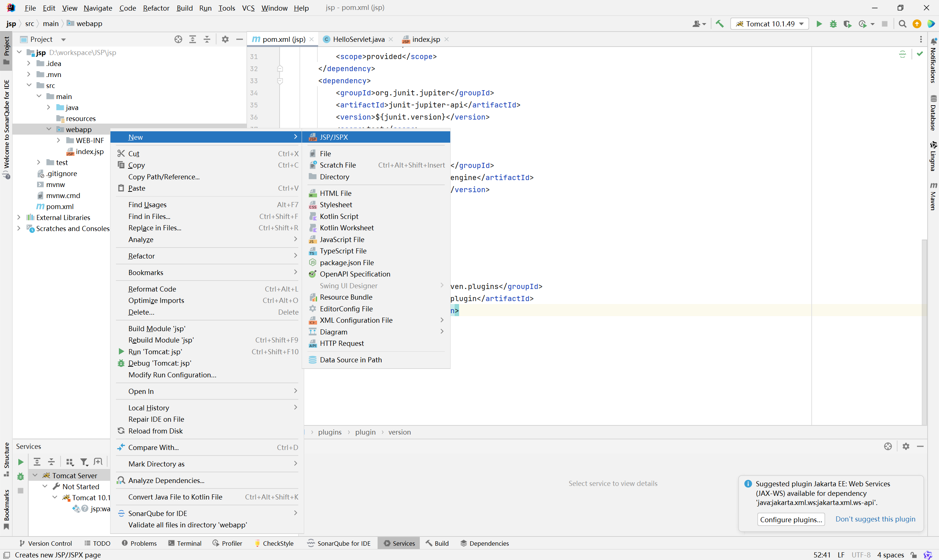Image resolution: width=939 pixels, height=560 pixels.
Task: Select pom.xml in the project tree
Action: coord(60,206)
